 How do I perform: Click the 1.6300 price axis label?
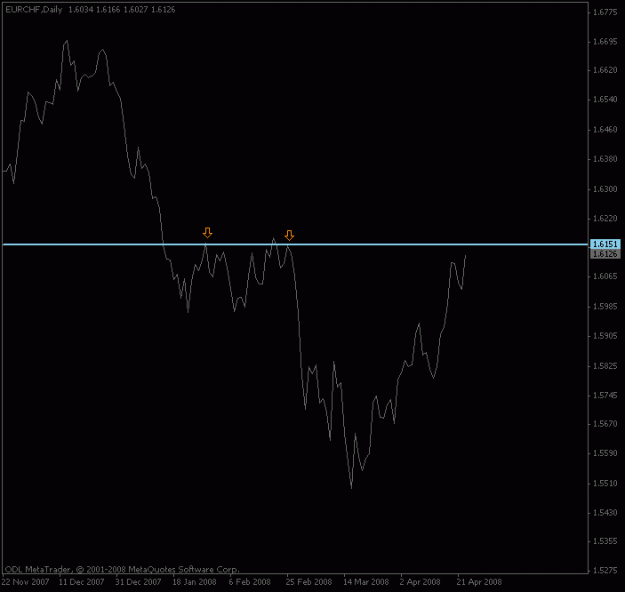tap(605, 189)
